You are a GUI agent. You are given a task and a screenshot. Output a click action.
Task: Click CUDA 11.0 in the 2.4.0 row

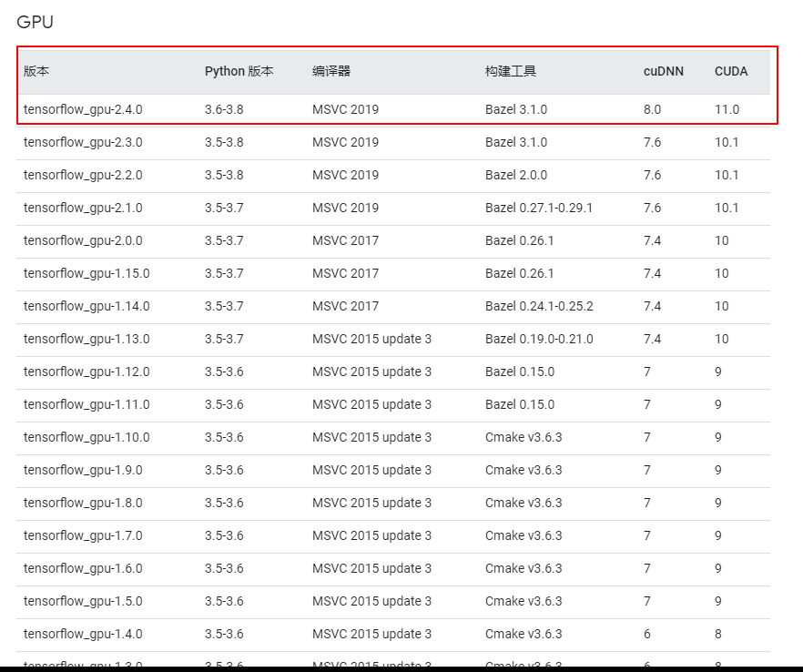pyautogui.click(x=727, y=109)
